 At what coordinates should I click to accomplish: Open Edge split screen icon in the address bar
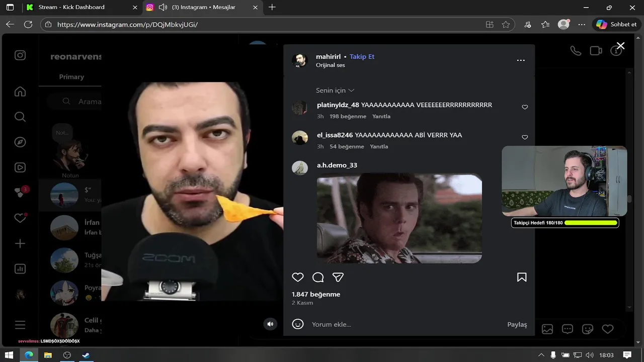point(490,24)
